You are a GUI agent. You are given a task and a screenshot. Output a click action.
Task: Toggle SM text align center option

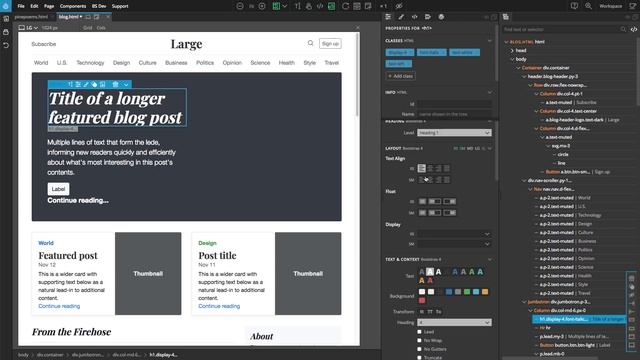point(430,180)
